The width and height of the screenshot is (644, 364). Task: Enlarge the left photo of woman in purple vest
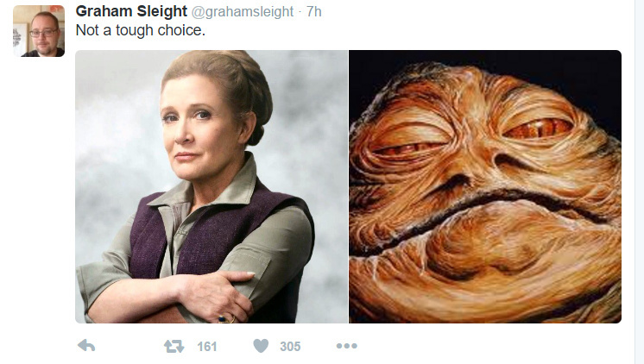(212, 186)
